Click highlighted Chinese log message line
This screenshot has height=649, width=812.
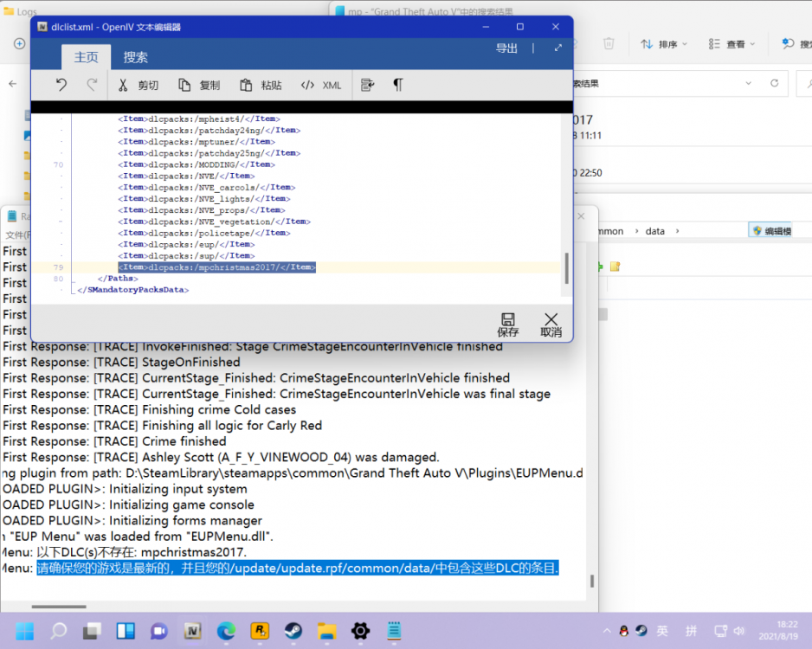pyautogui.click(x=297, y=569)
